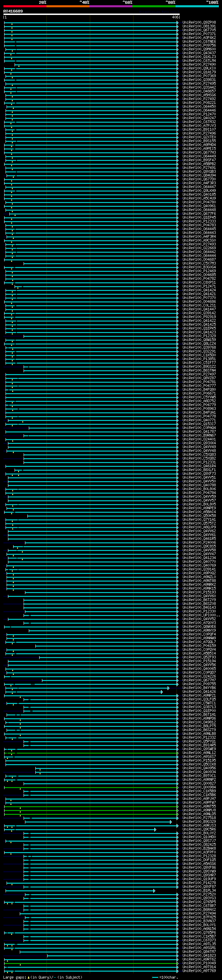Select the UniRef100_A9PHD4 label
The width and height of the screenshot is (222, 980).
[x=199, y=145]
